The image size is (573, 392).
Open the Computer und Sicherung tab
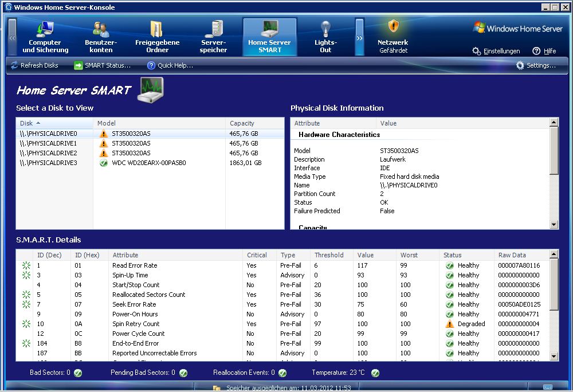(x=45, y=38)
